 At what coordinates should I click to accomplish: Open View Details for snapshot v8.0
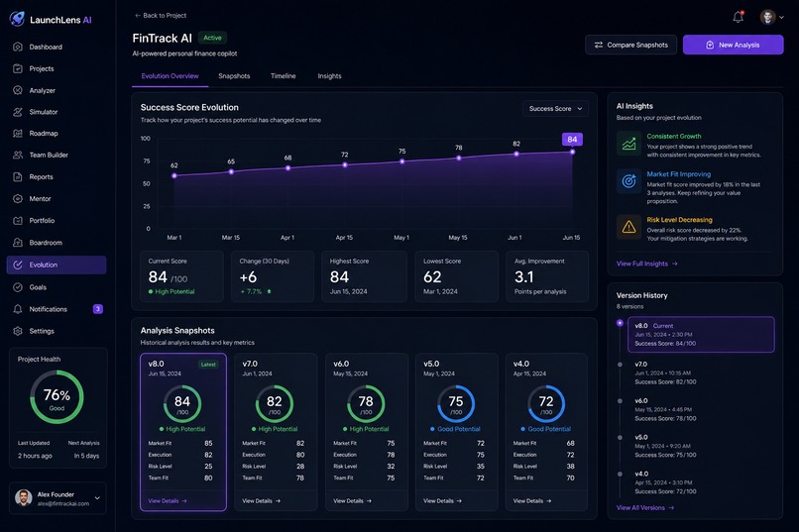pyautogui.click(x=168, y=501)
